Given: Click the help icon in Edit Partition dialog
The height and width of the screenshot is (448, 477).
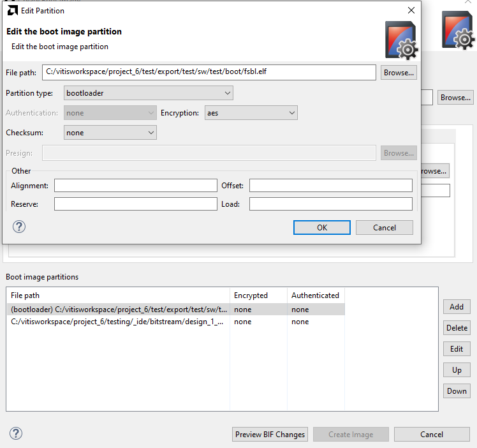Looking at the screenshot, I should click(x=19, y=227).
